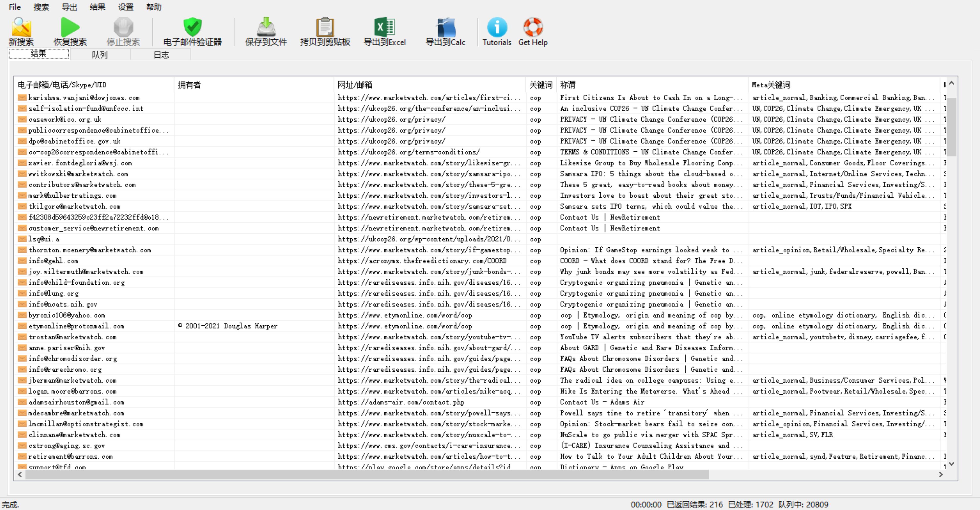
Task: Click the horizontal scrollbar left arrow
Action: point(20,475)
